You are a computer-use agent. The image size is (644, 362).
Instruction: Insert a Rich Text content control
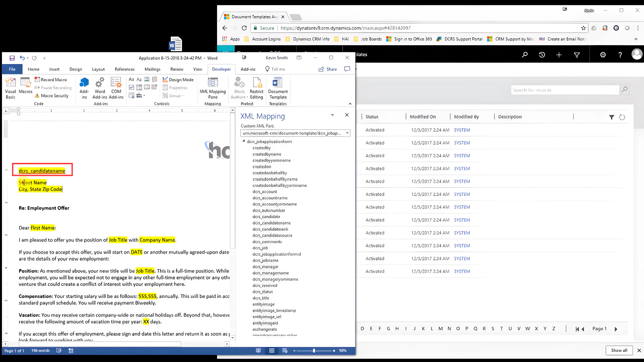tap(131, 79)
